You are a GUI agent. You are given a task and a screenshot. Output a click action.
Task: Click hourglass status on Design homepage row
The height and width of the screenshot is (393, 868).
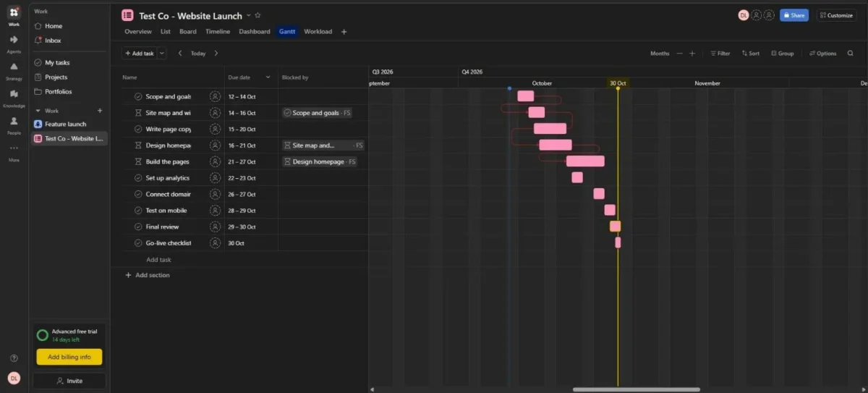(138, 145)
